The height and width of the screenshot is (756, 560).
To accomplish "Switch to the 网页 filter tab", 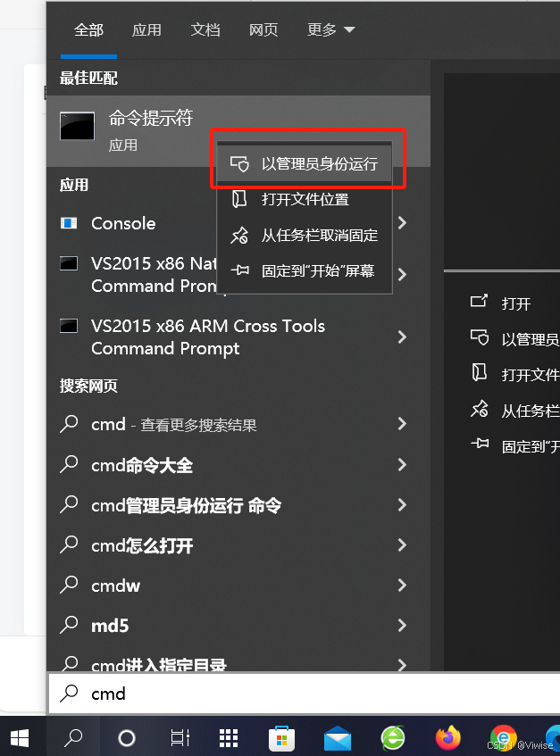I will click(263, 29).
